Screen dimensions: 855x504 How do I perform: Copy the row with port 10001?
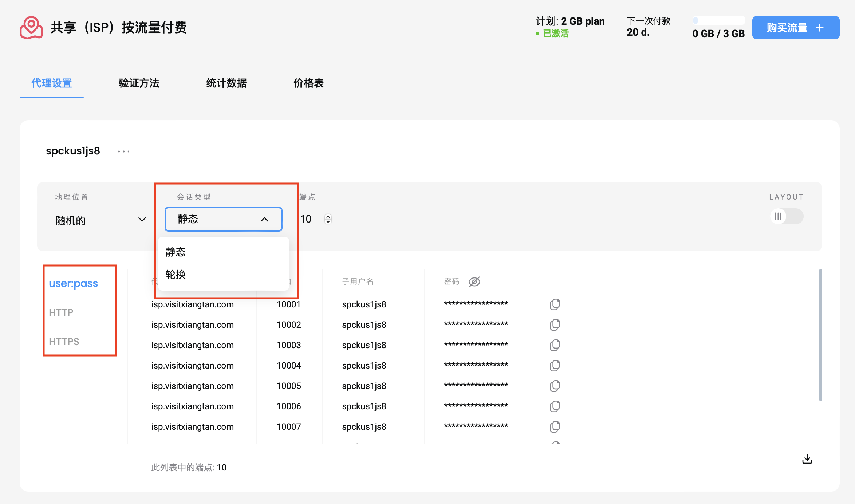click(555, 304)
